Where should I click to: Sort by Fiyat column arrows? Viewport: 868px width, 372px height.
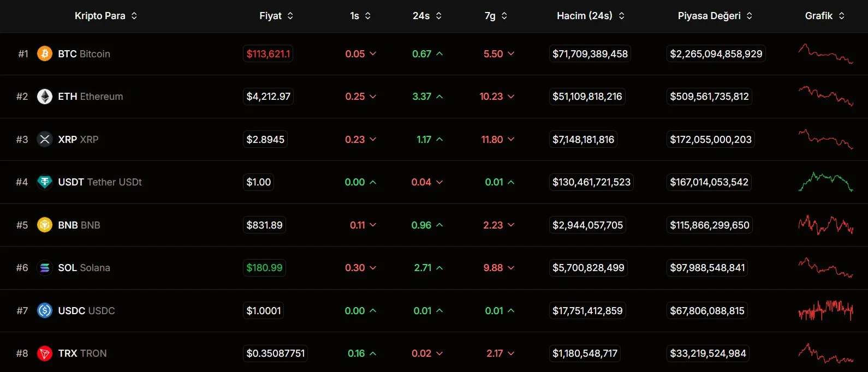click(x=290, y=16)
